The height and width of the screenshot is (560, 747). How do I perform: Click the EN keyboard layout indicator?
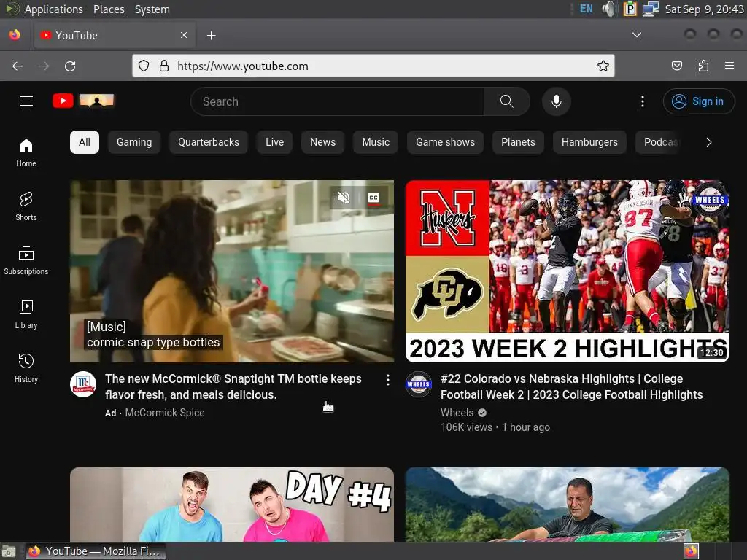coord(587,9)
